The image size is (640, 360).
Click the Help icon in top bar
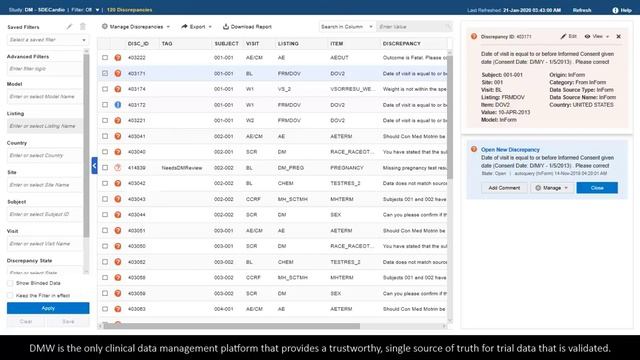pos(615,10)
